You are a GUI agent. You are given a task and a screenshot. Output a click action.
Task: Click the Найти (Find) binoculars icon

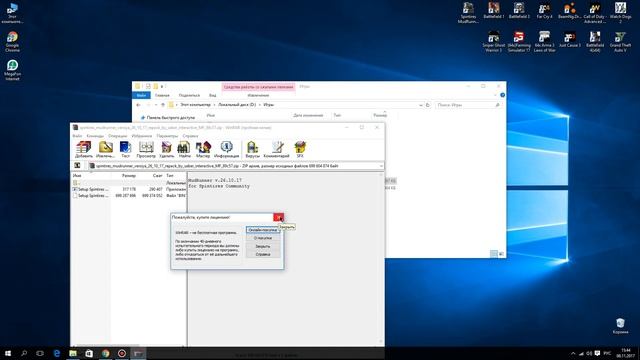(184, 149)
